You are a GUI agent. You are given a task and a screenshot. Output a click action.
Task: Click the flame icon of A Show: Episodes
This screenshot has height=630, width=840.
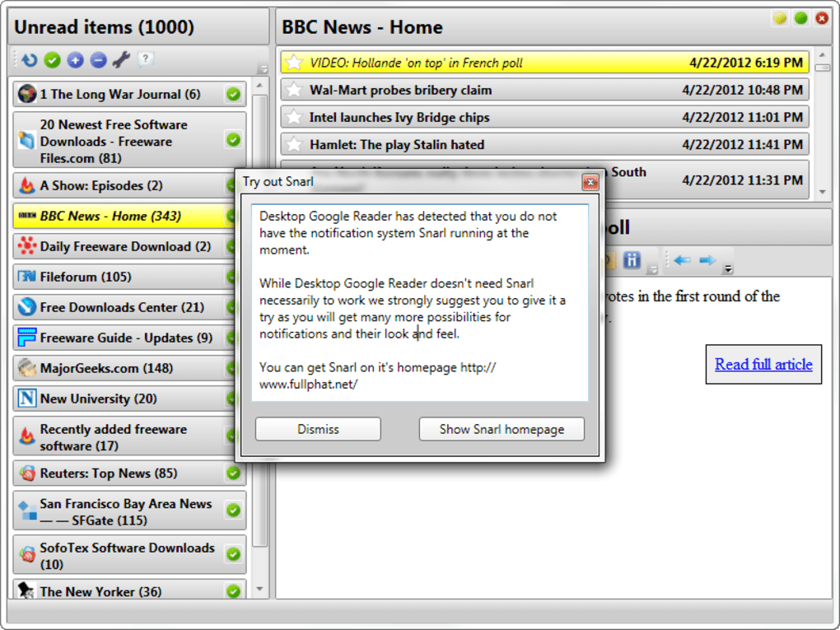[27, 185]
